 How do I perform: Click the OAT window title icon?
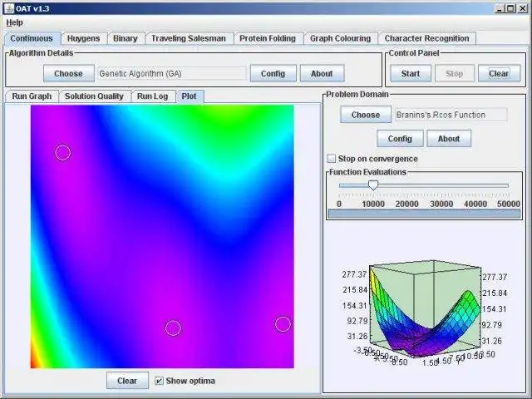9,8
